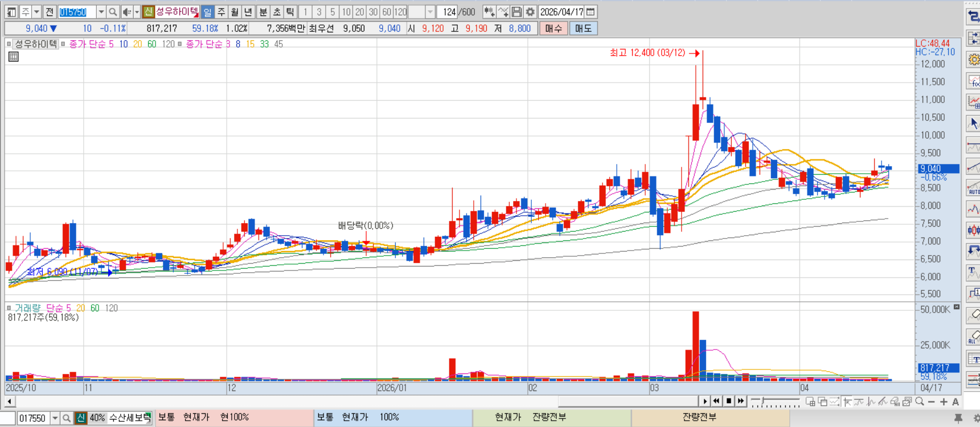
Task: Click the chart zoom magnifier icon
Action: [919, 401]
